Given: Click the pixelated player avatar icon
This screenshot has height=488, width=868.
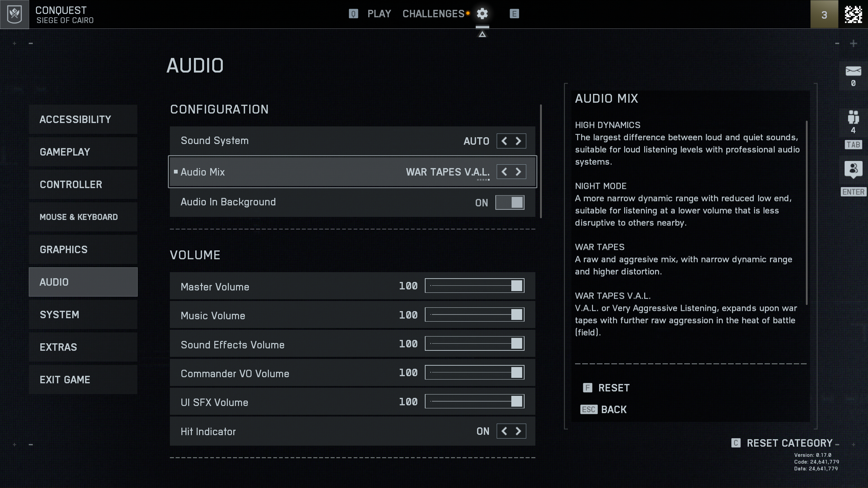Looking at the screenshot, I should 853,14.
